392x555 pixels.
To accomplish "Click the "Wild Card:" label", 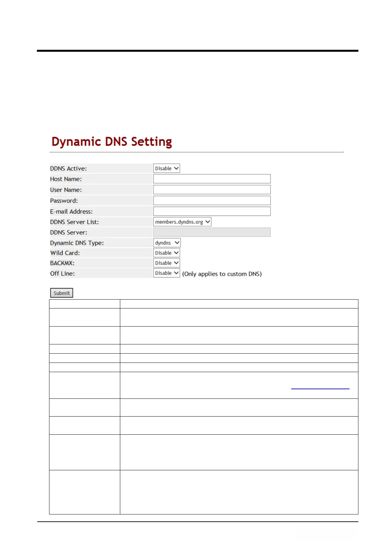I will tap(65, 253).
